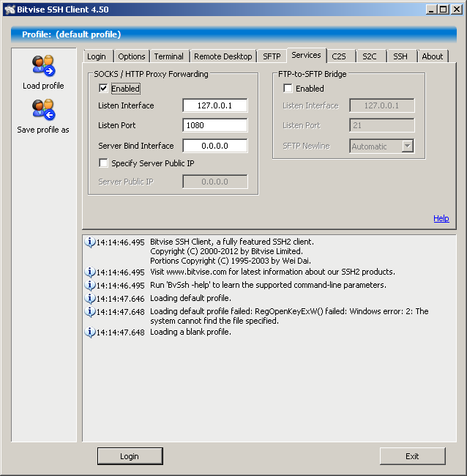
Task: Click the Login button
Action: coord(130,456)
